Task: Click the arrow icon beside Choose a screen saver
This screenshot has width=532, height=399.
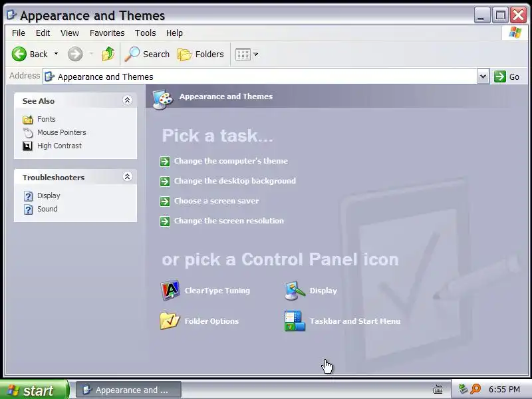Action: 165,201
